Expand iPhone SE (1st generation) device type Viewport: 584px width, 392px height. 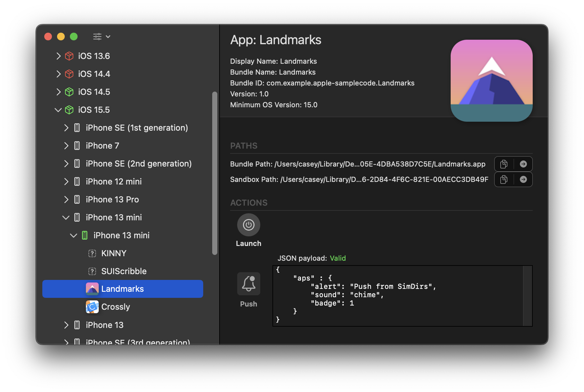tap(66, 128)
